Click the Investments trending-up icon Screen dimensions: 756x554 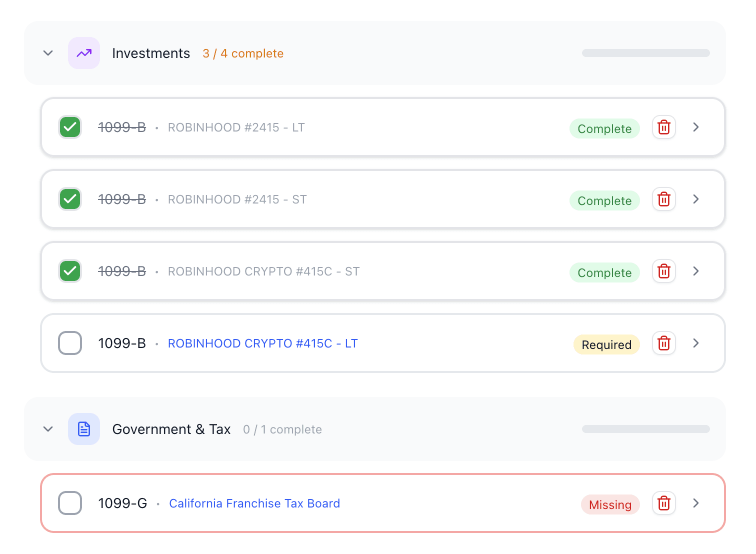(x=84, y=53)
